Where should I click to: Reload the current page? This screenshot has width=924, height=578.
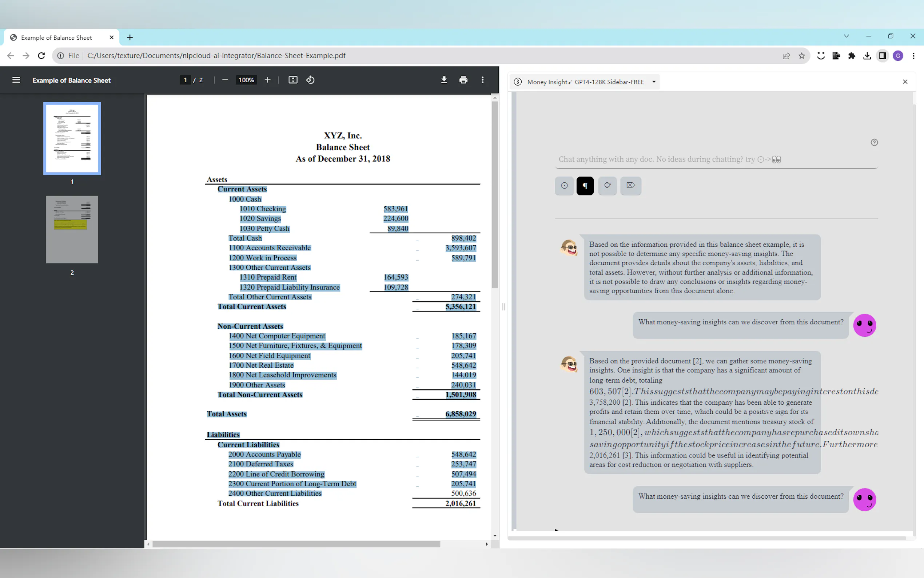(x=41, y=56)
